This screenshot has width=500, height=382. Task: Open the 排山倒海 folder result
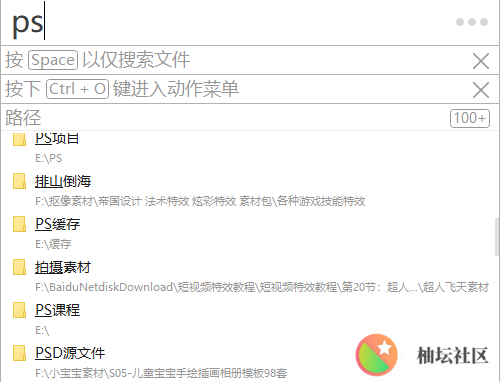tap(63, 181)
